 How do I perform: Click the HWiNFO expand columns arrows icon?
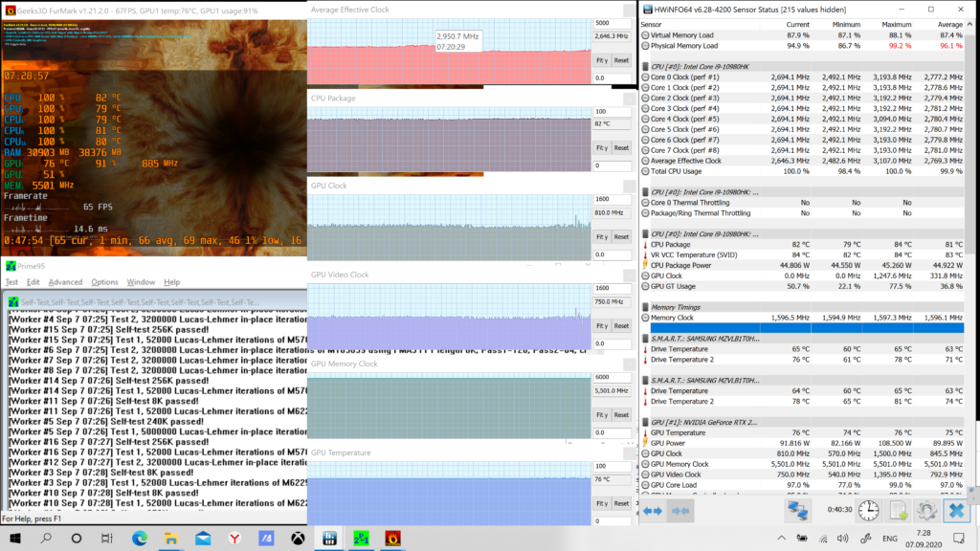[653, 511]
